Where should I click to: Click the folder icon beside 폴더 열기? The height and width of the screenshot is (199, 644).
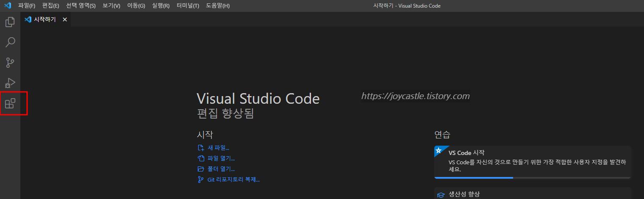(201, 169)
